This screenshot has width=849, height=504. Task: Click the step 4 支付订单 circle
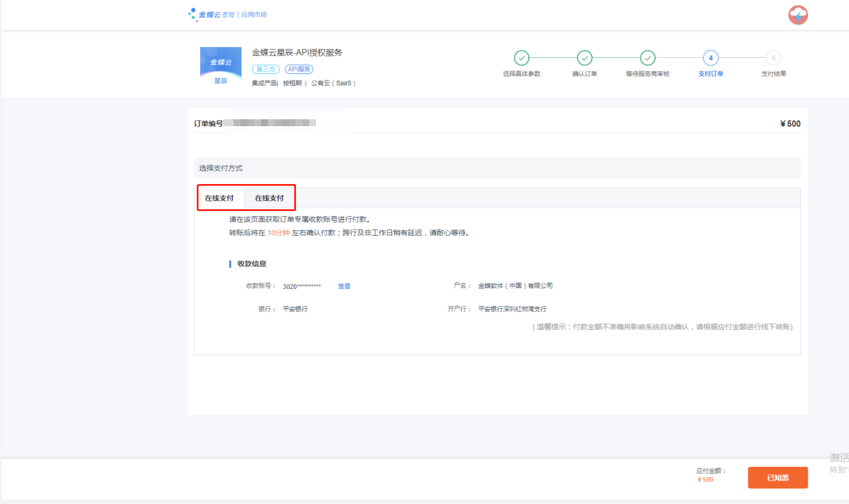click(711, 58)
